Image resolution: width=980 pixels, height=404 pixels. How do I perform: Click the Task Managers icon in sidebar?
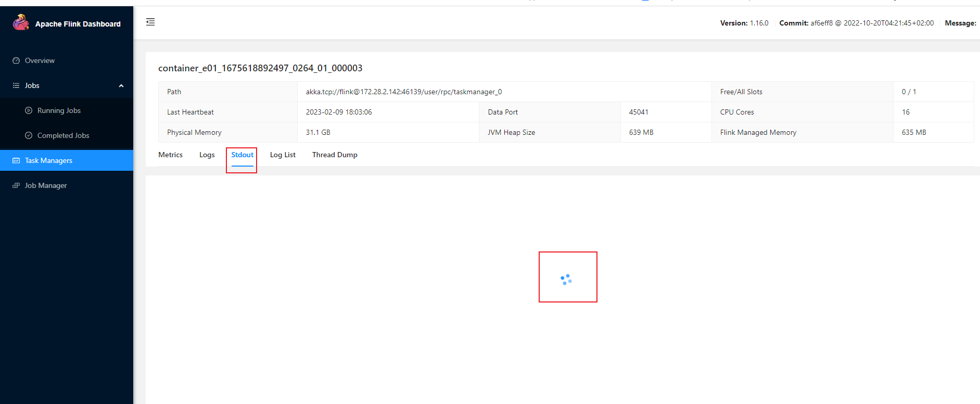16,160
